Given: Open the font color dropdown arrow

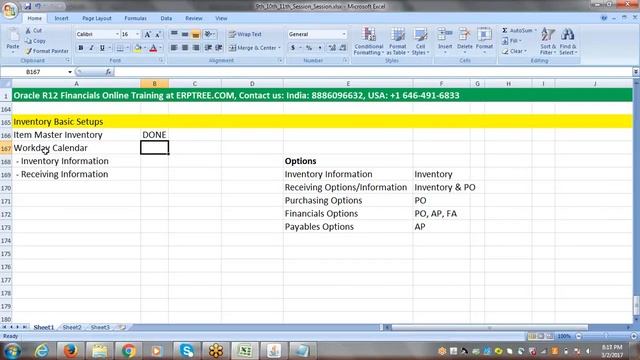Looking at the screenshot, I should [x=160, y=48].
